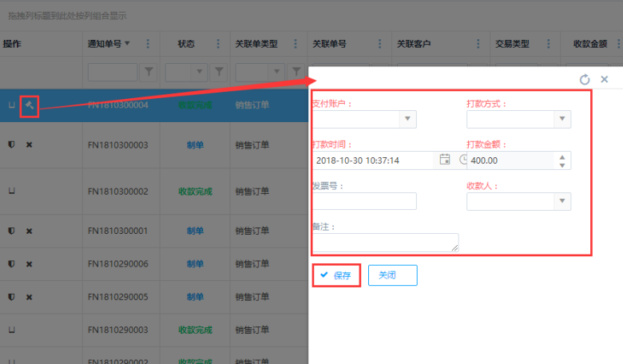The width and height of the screenshot is (623, 364).
Task: Expand the 收款人 dropdown
Action: click(x=562, y=200)
